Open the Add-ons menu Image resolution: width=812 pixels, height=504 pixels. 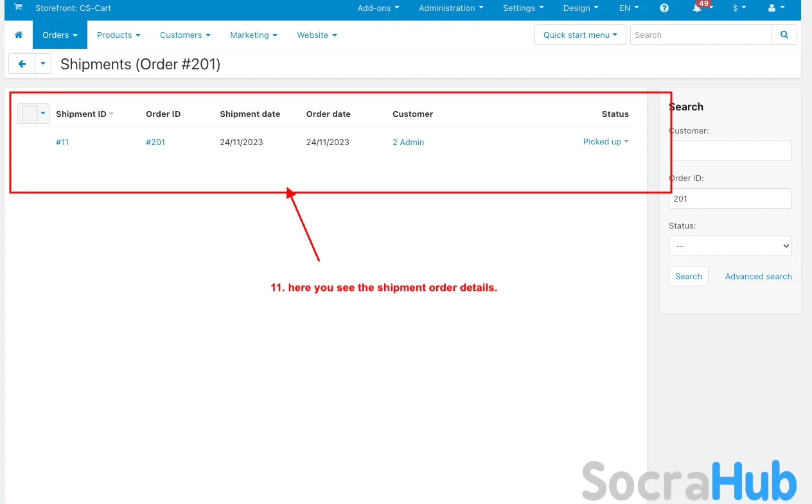coord(378,8)
